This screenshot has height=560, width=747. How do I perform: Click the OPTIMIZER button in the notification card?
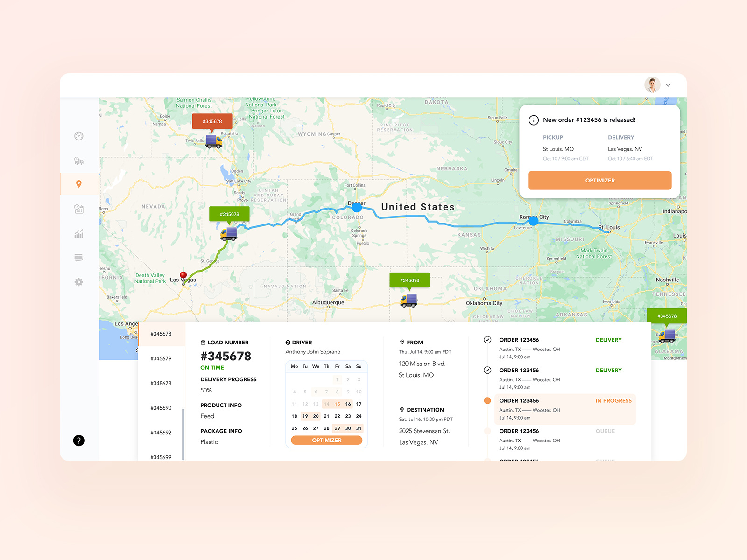click(x=600, y=181)
